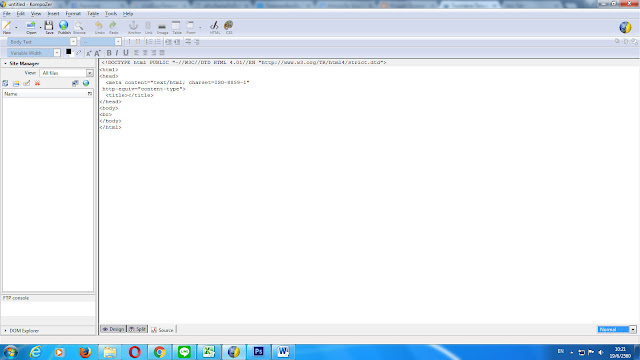Image resolution: width=640 pixels, height=360 pixels.
Task: Open the File menu
Action: [7, 13]
